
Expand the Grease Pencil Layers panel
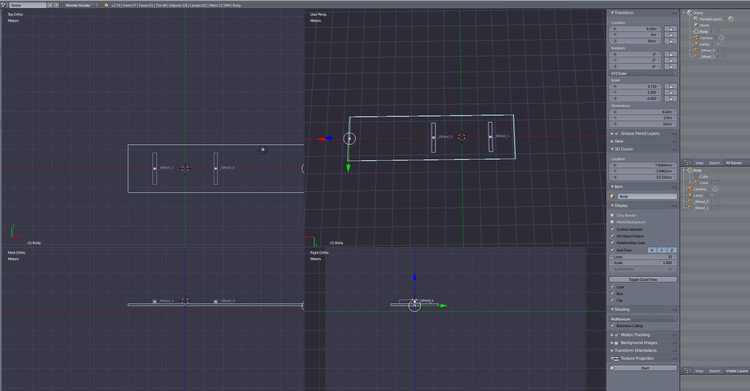tap(612, 134)
